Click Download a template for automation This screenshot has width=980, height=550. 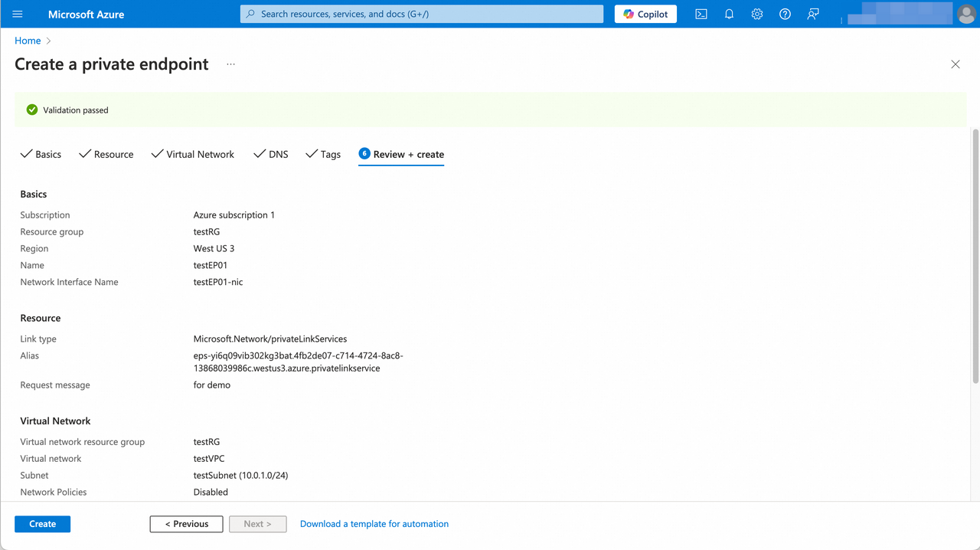point(374,524)
